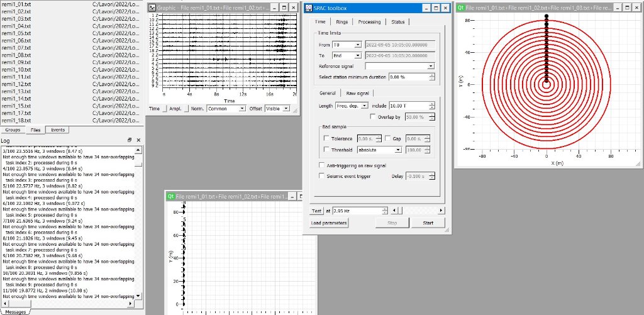Click the Graphic window title icon
644x315 pixels.
pos(152,8)
